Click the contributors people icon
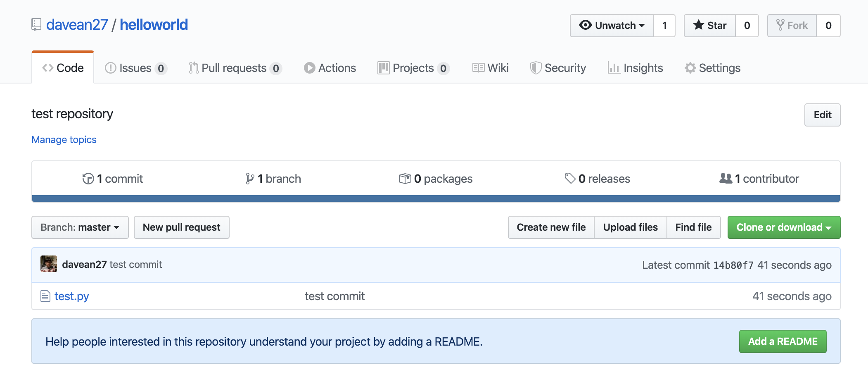 (x=726, y=178)
